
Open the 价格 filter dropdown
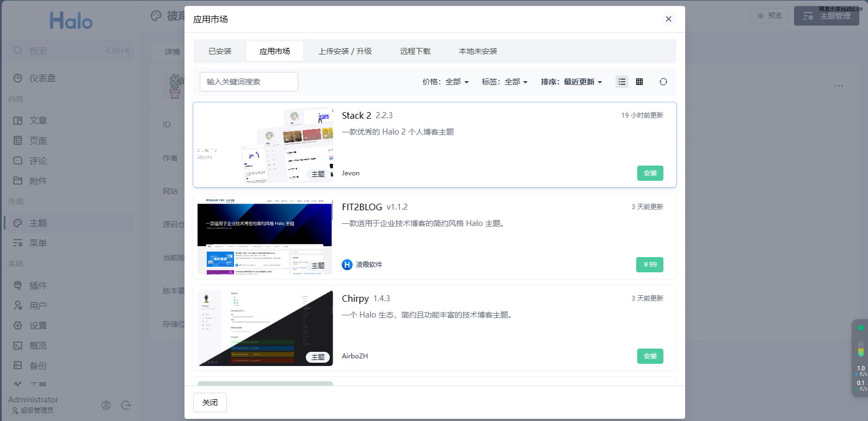(x=445, y=82)
